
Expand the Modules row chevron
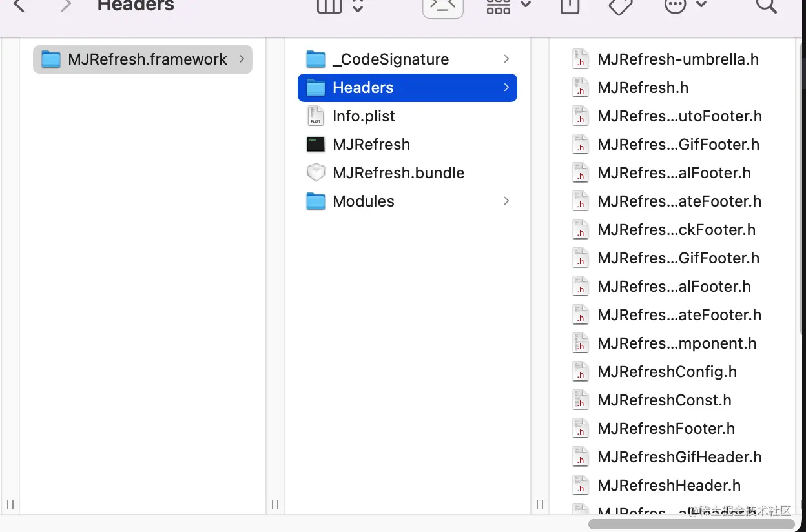(x=506, y=201)
